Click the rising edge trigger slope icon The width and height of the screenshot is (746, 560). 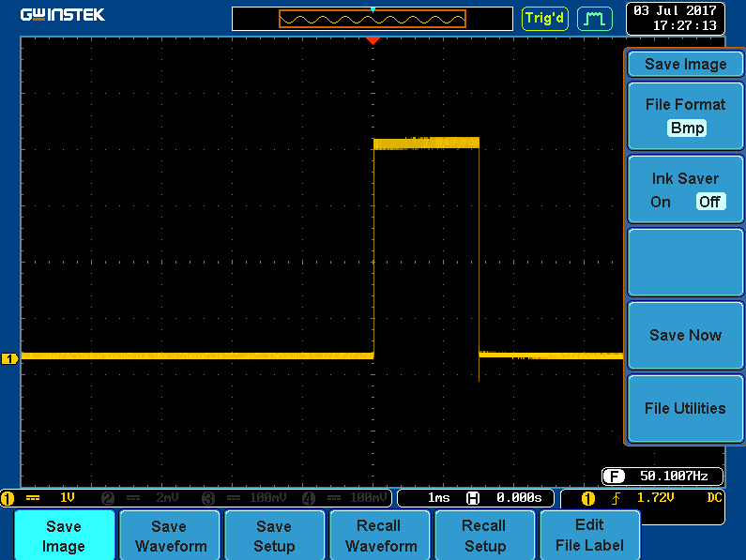617,498
